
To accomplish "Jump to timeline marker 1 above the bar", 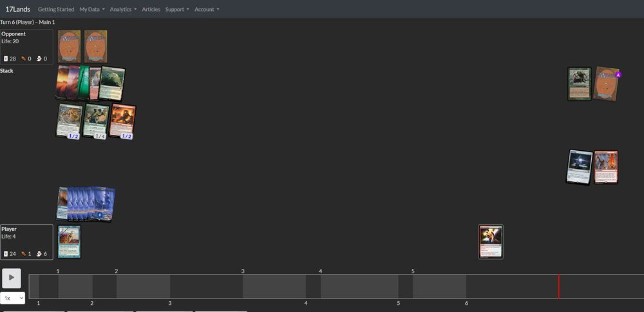I will click(x=58, y=271).
